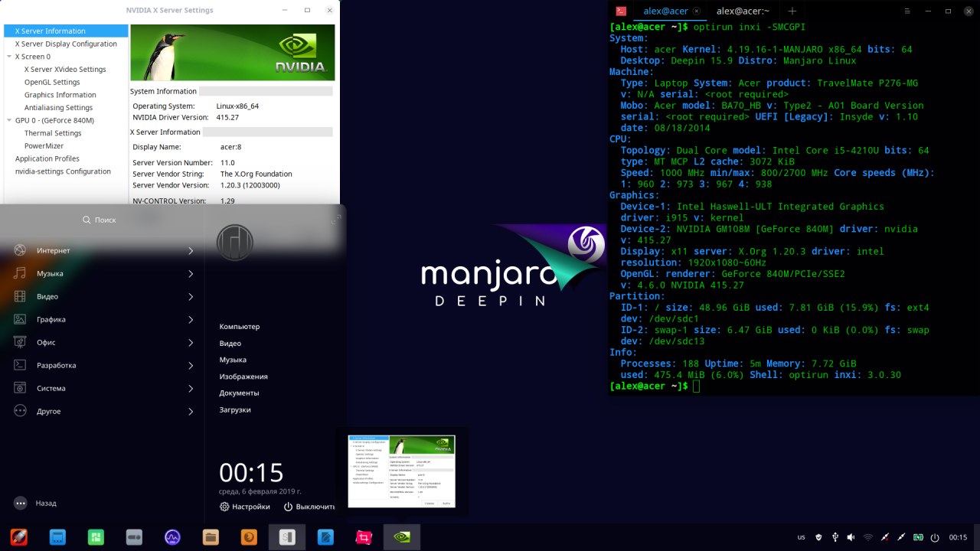The image size is (980, 551).
Task: Open the Видео folder link
Action: [x=230, y=344]
